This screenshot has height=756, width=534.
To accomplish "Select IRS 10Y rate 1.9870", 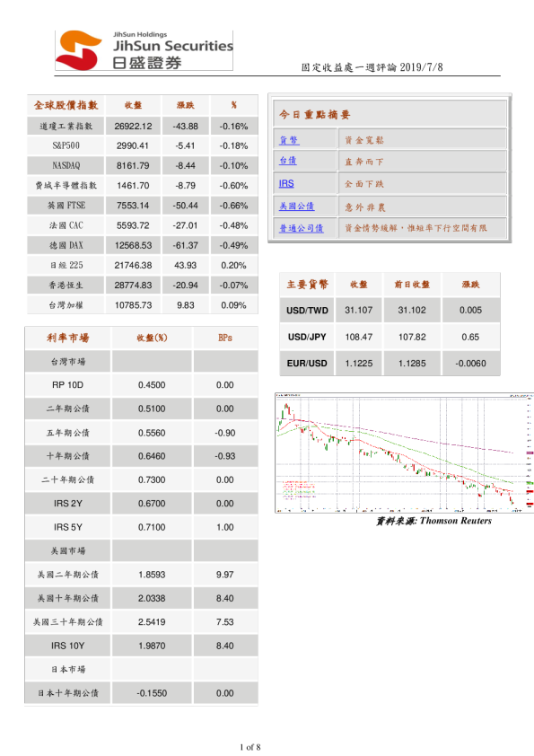I will (152, 646).
